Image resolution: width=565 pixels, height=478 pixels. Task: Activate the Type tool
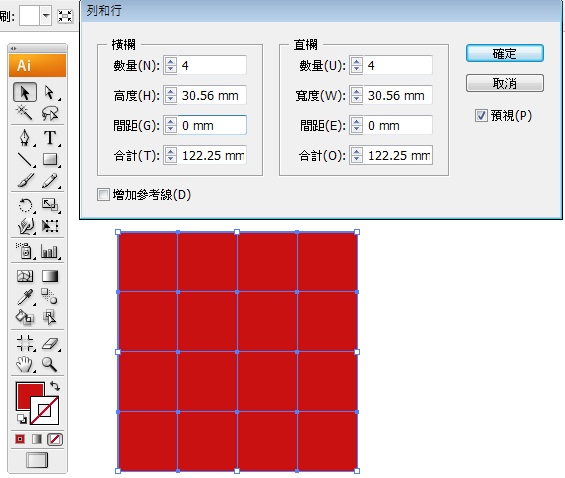(50, 138)
